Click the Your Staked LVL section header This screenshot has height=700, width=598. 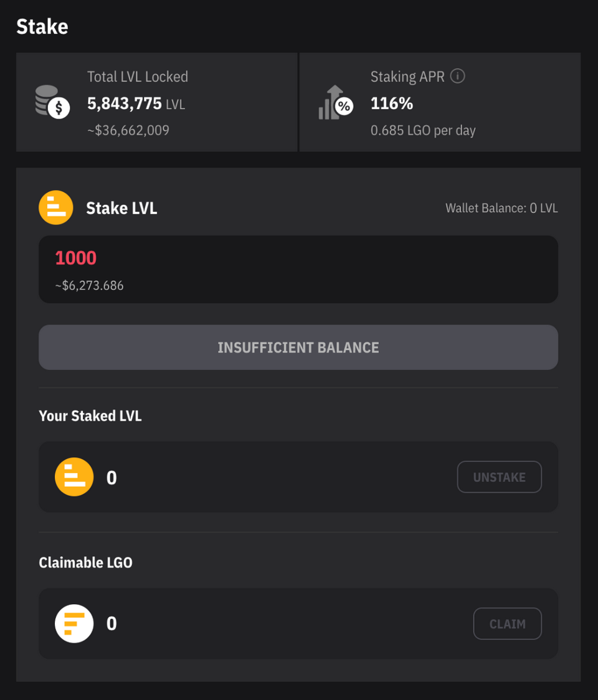[90, 416]
